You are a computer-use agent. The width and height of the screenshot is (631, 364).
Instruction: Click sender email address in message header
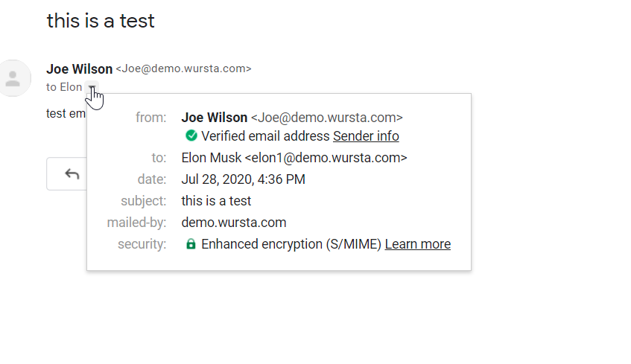[183, 68]
